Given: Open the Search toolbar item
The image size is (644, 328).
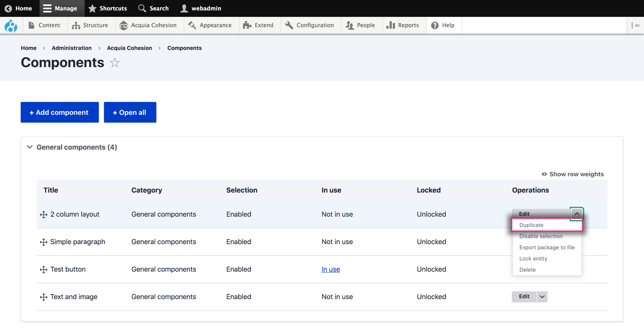Looking at the screenshot, I should (x=153, y=8).
